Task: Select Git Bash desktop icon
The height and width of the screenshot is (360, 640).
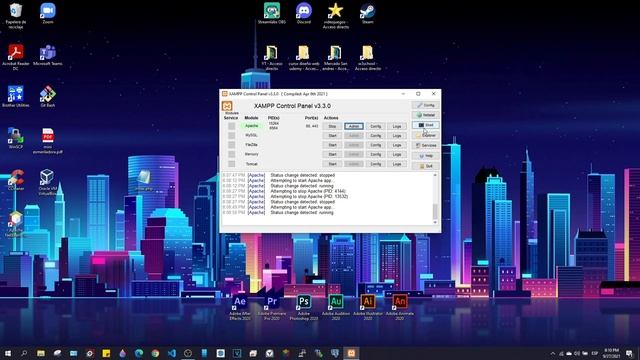Action: (x=48, y=96)
